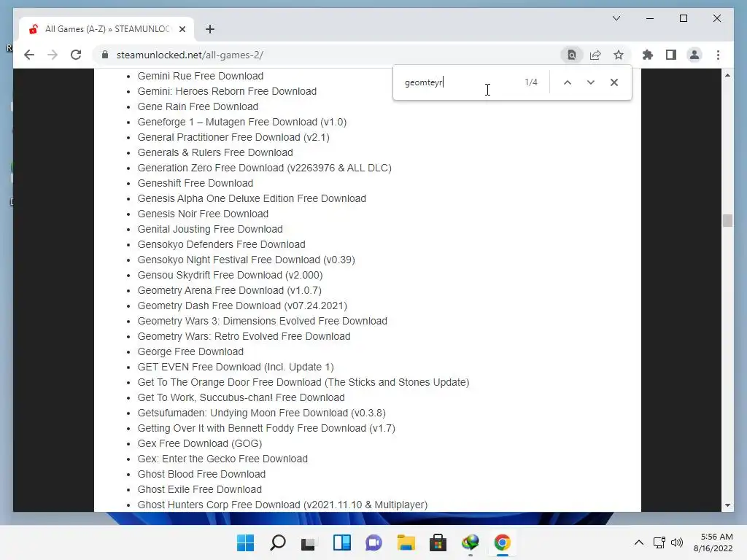Close the All Games (A-Z) tab
The image size is (747, 560).
click(x=182, y=29)
